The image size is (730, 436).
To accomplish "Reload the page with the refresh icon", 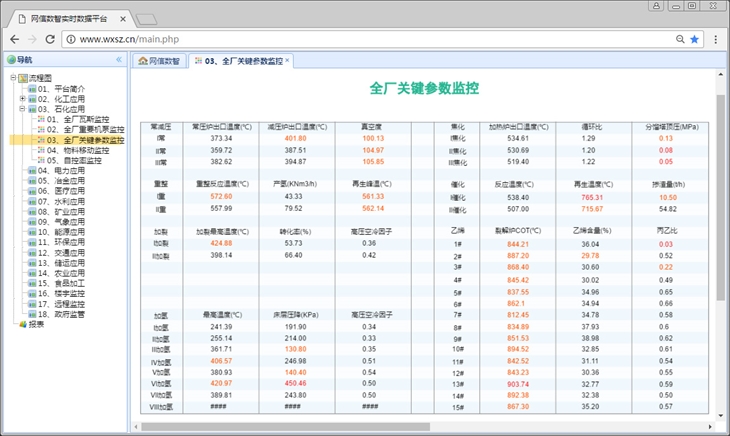I will pos(50,40).
